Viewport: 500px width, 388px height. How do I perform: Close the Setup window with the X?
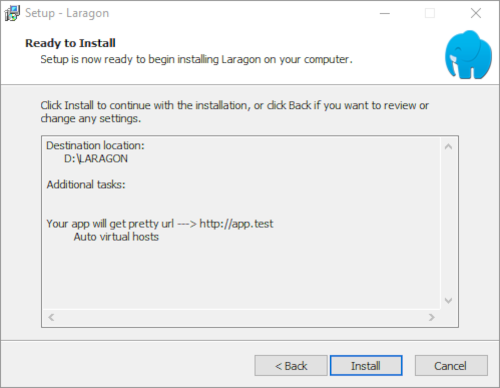coord(476,13)
